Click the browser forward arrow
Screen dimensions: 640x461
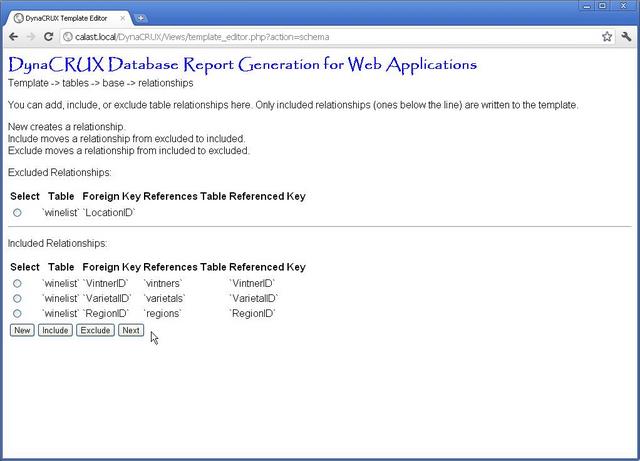(31, 37)
